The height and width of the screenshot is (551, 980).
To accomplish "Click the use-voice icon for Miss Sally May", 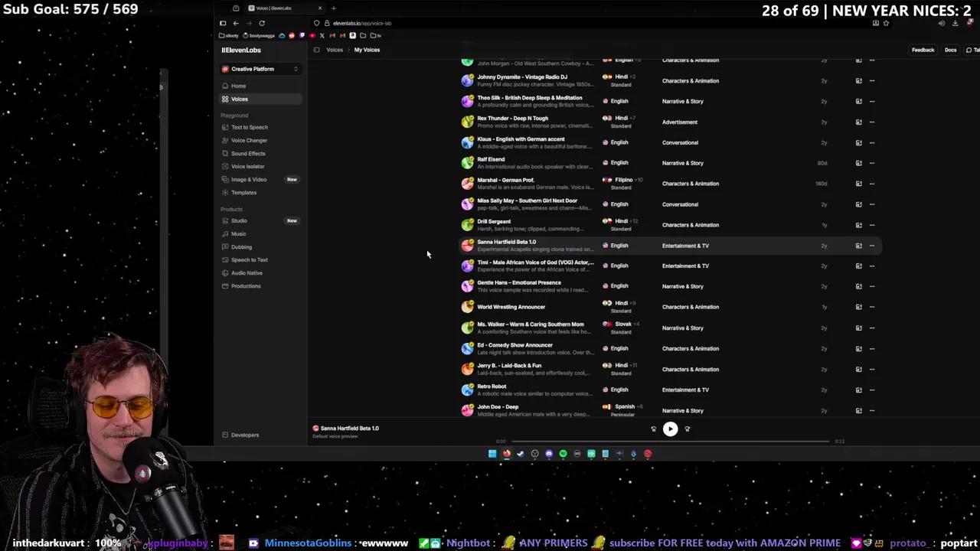I will [x=858, y=204].
